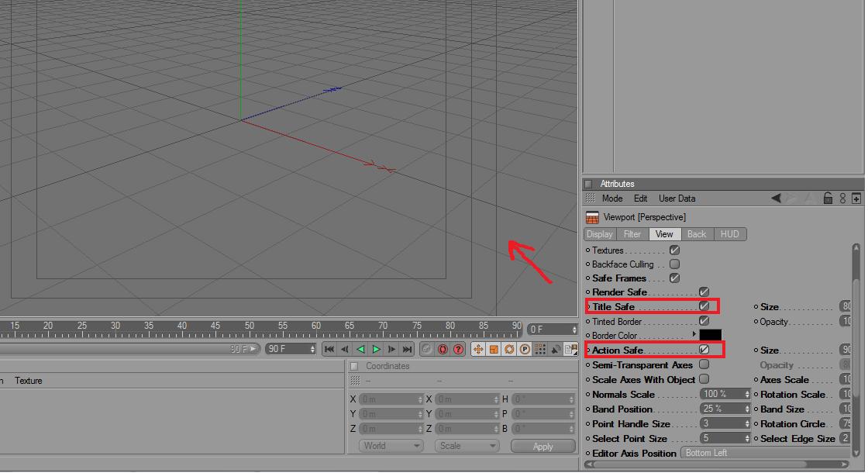Enable Scale Axes With Object checkbox
Screen dimensions: 868x473
click(704, 379)
